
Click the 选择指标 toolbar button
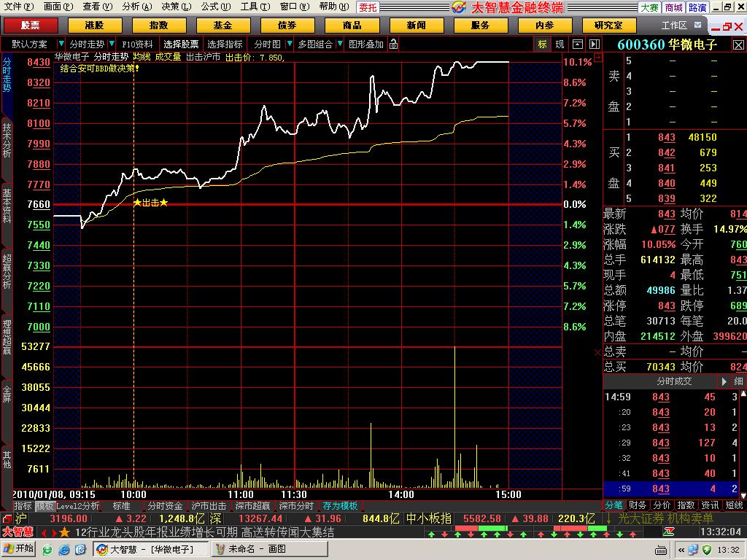pos(225,44)
